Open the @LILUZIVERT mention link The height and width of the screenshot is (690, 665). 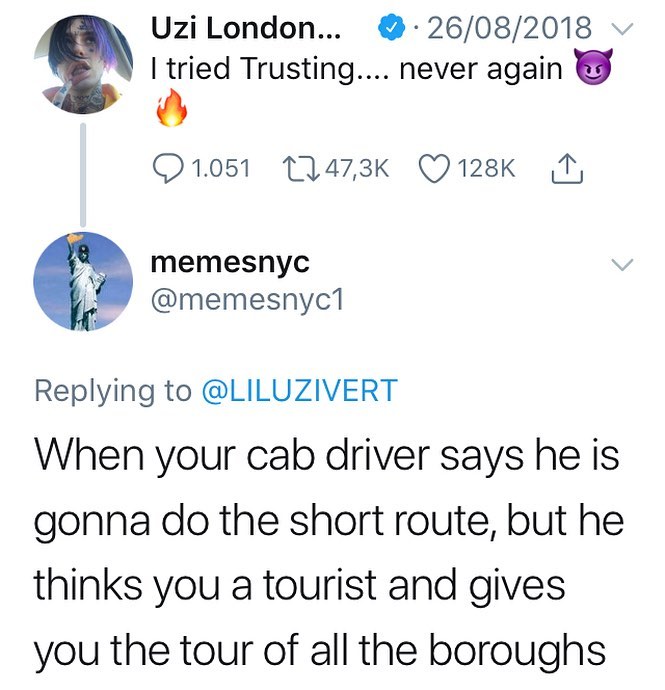(300, 391)
